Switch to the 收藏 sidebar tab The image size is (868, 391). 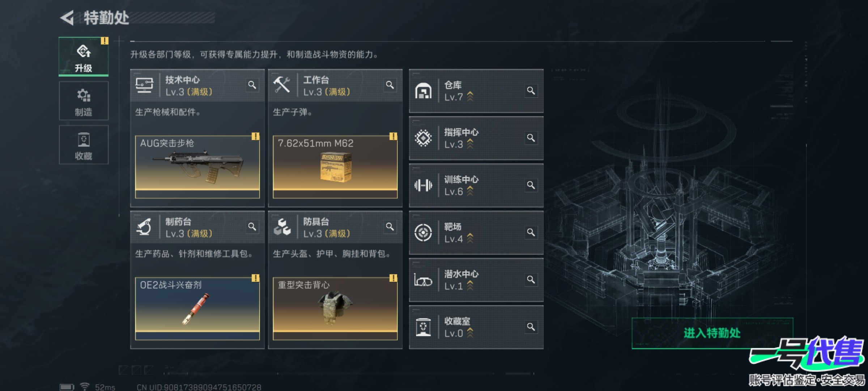(x=84, y=145)
